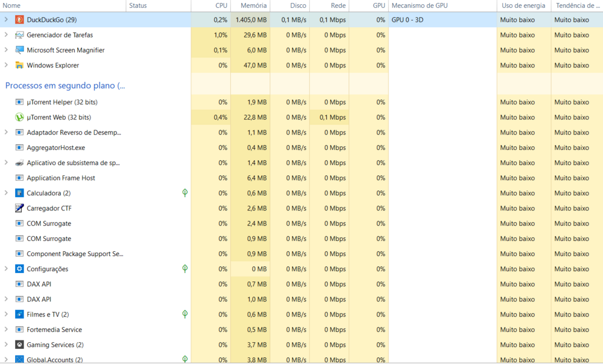Click the Nome column header
Viewport: 603px width, 364px height.
[12, 5]
